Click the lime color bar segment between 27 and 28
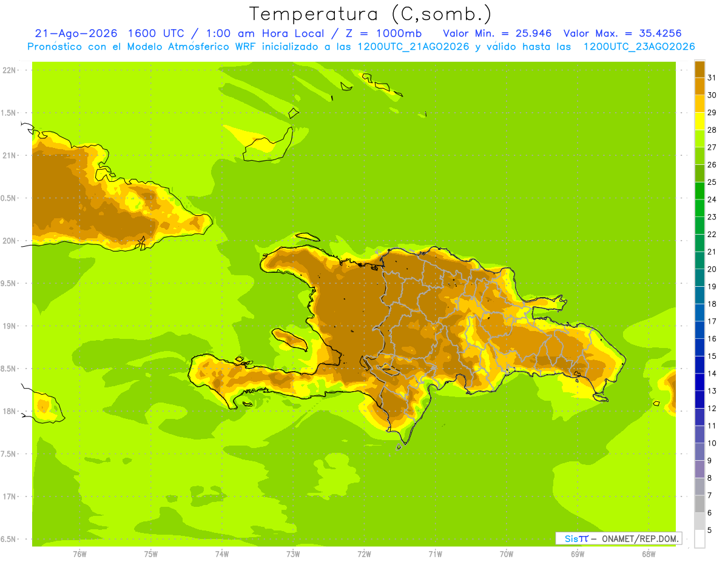The image size is (728, 562). 699,138
